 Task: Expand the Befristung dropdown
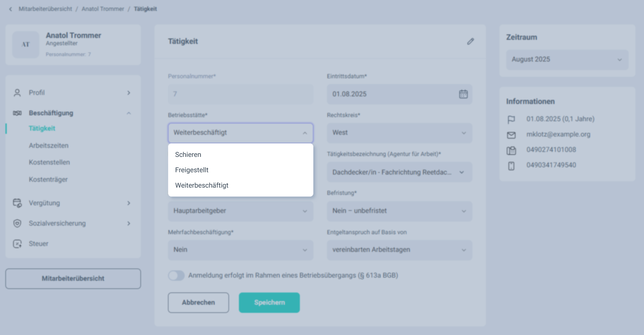pyautogui.click(x=399, y=211)
